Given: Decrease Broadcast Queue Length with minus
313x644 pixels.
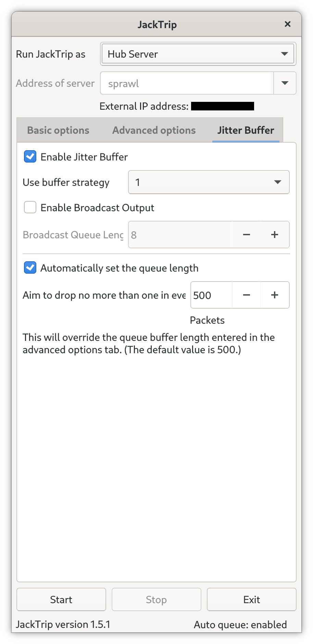Looking at the screenshot, I should pyautogui.click(x=246, y=235).
